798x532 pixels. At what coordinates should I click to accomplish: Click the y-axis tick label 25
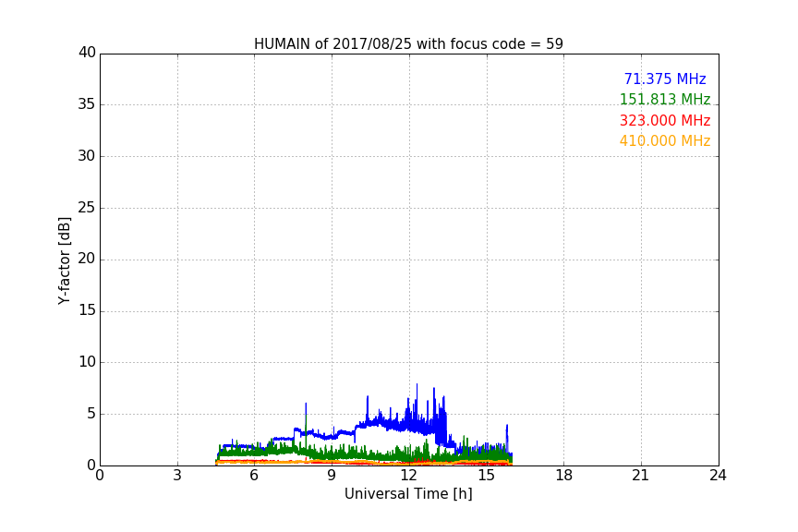[x=87, y=208]
